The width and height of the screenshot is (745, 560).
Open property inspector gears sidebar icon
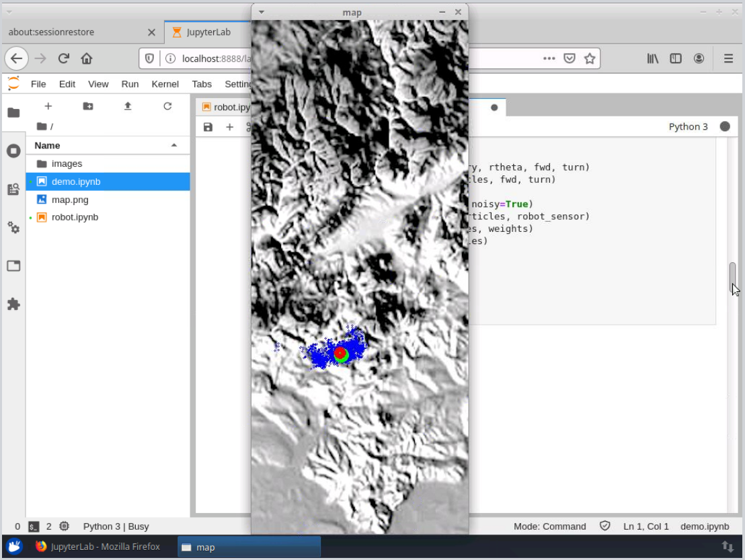[13, 227]
